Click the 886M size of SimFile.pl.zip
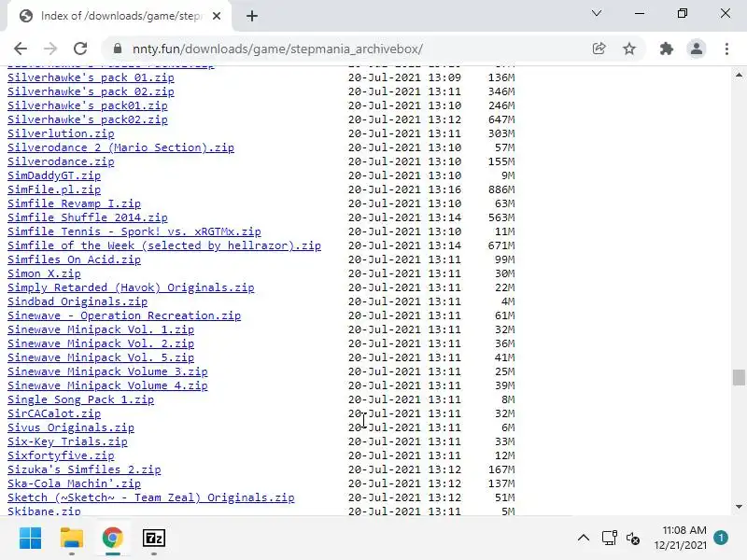The height and width of the screenshot is (560, 747). coord(501,189)
